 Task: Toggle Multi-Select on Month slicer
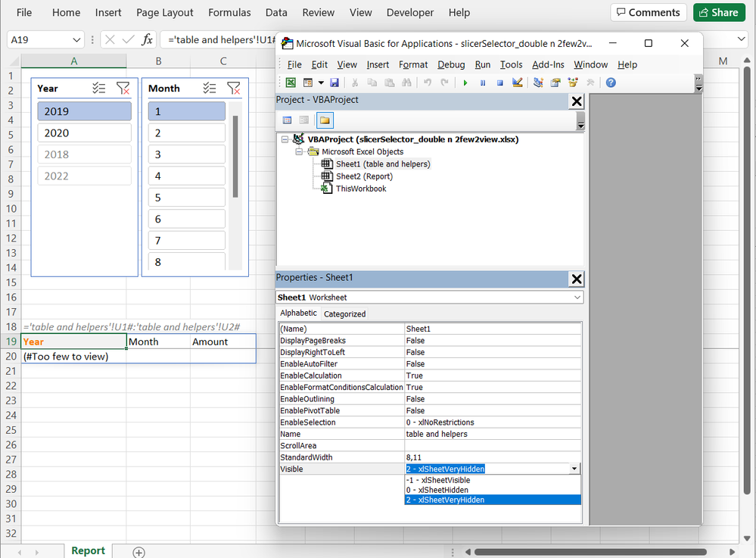[210, 89]
